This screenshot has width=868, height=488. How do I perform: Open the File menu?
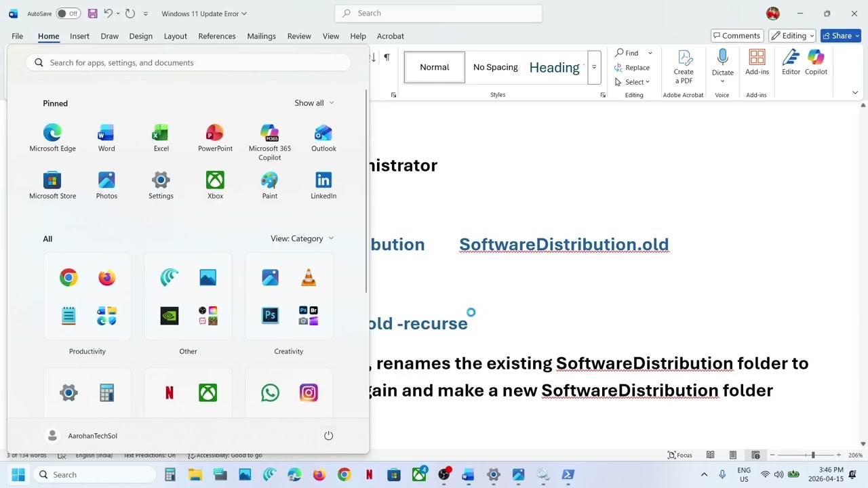click(17, 36)
